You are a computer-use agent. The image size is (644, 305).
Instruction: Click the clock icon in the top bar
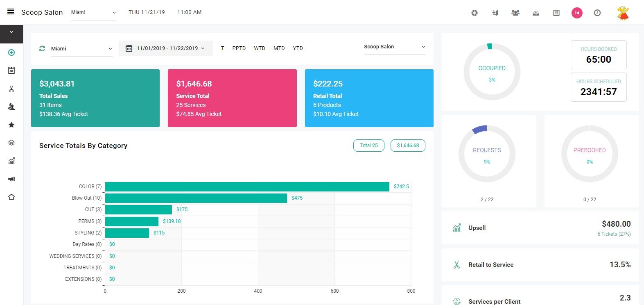pos(597,13)
